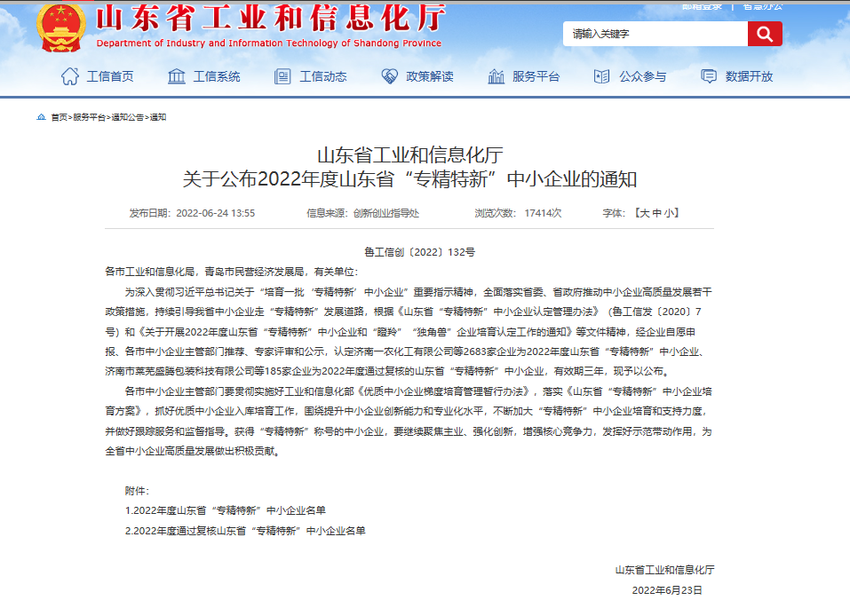Click the chart icon beside 服务平台
850x616 pixels.
[496, 76]
